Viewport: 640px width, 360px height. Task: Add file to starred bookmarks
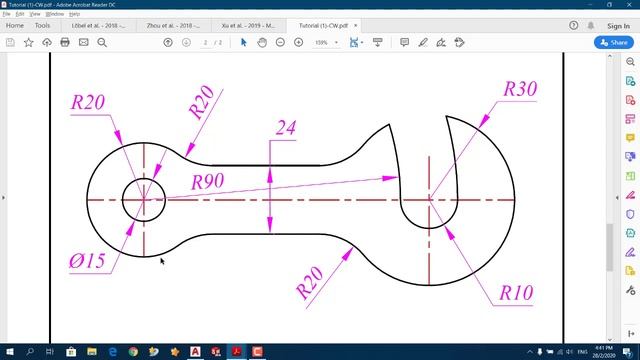tap(29, 42)
